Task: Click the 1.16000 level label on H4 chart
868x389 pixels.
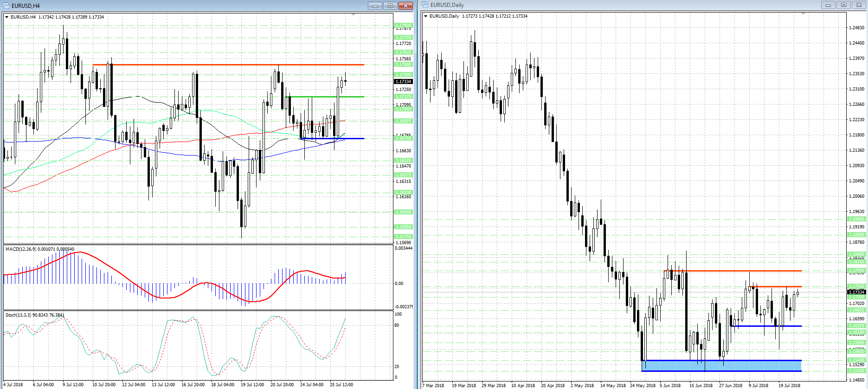Action: pyautogui.click(x=403, y=212)
